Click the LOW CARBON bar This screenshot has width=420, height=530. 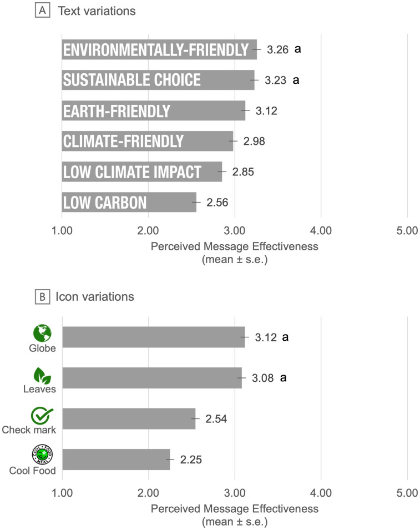(129, 202)
